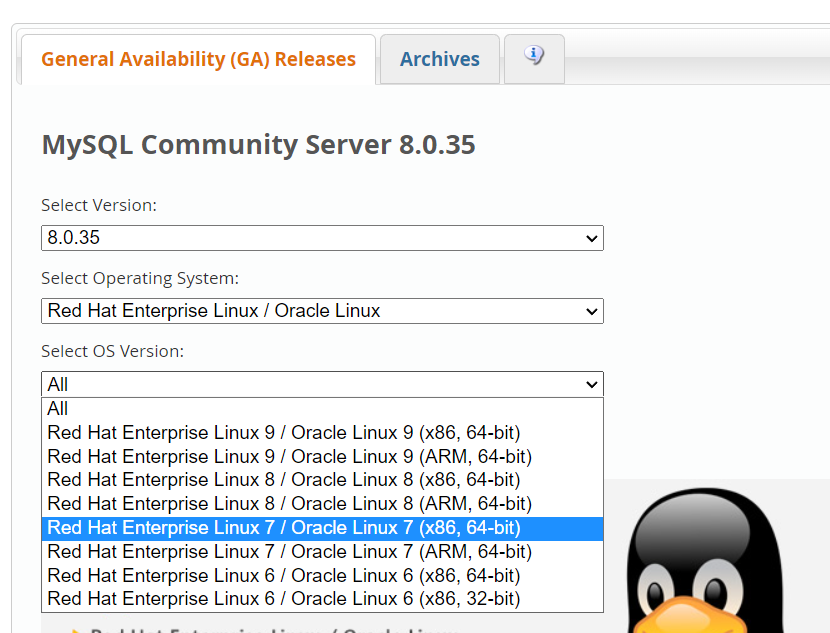
Task: Open the Select Operating System dropdown
Action: click(x=322, y=311)
